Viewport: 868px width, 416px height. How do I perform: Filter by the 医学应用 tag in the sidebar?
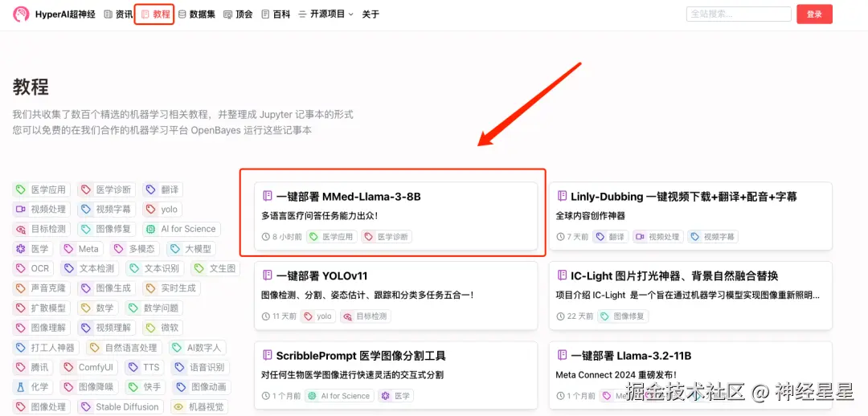point(42,190)
